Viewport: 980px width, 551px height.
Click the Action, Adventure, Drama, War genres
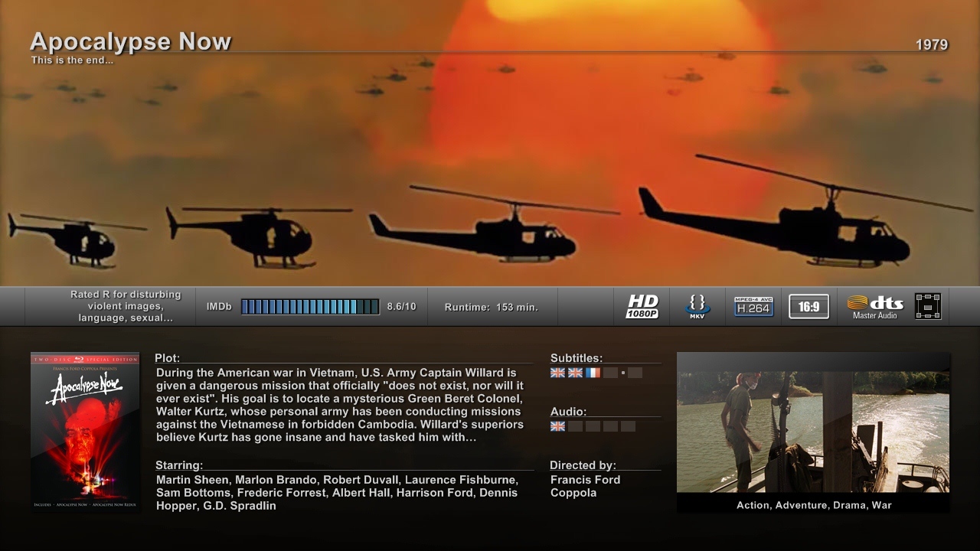click(814, 505)
